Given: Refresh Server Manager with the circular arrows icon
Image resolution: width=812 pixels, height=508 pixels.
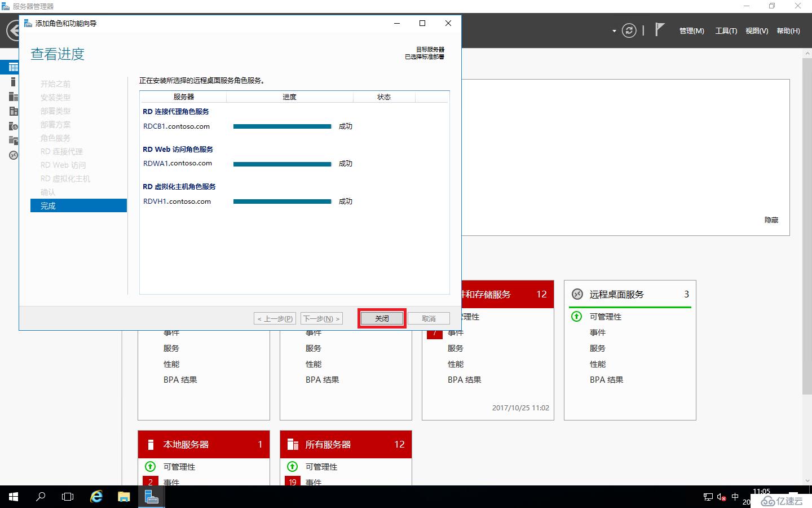Looking at the screenshot, I should click(x=629, y=30).
